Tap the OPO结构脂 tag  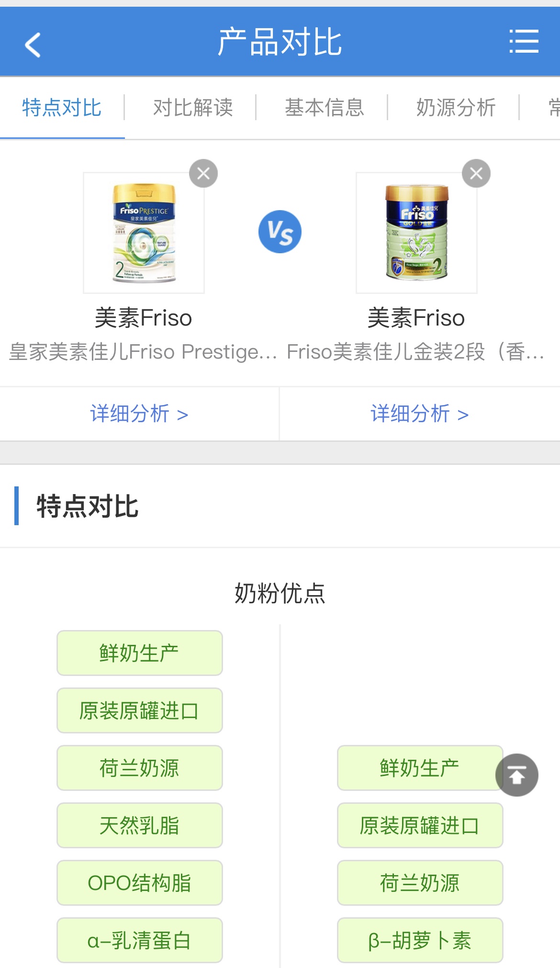(139, 883)
